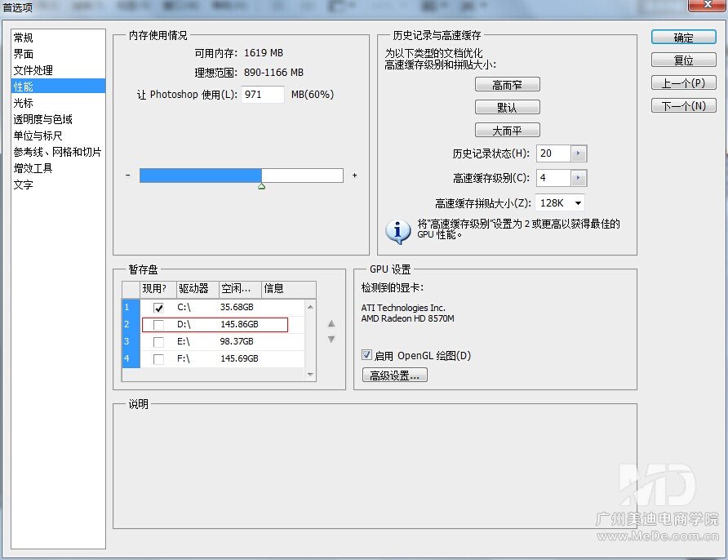Choose 高而窄 cache preset
This screenshot has height=560, width=728.
[x=507, y=85]
